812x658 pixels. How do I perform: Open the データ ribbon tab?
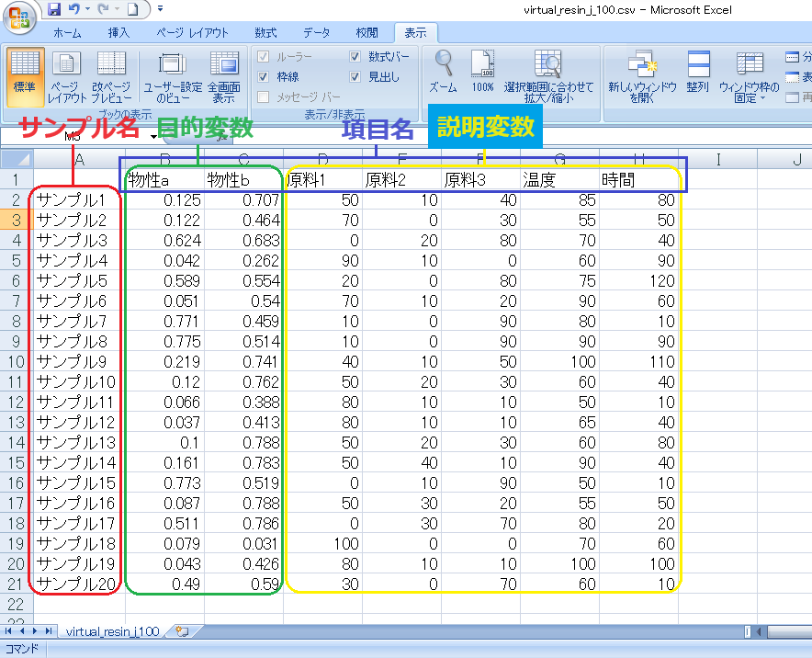[316, 33]
